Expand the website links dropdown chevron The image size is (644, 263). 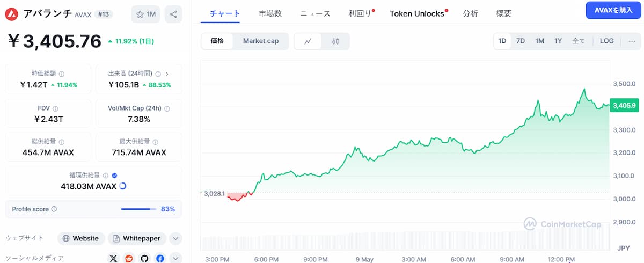tap(175, 238)
